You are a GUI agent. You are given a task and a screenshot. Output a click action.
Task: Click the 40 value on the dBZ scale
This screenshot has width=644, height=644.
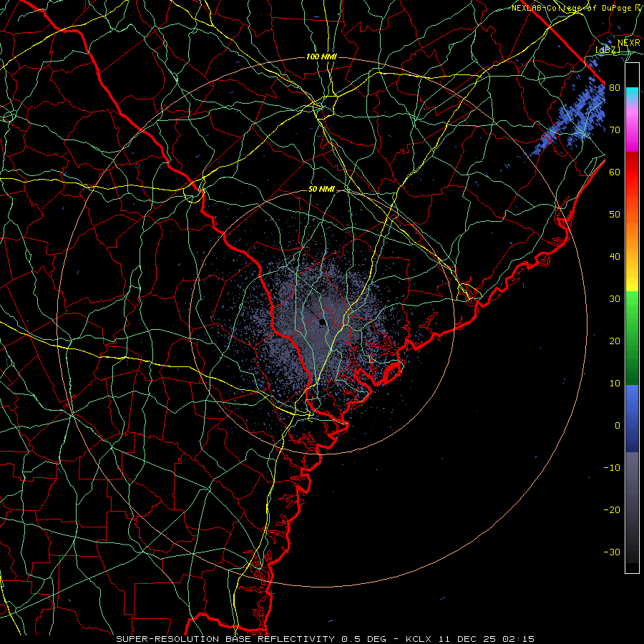point(615,257)
